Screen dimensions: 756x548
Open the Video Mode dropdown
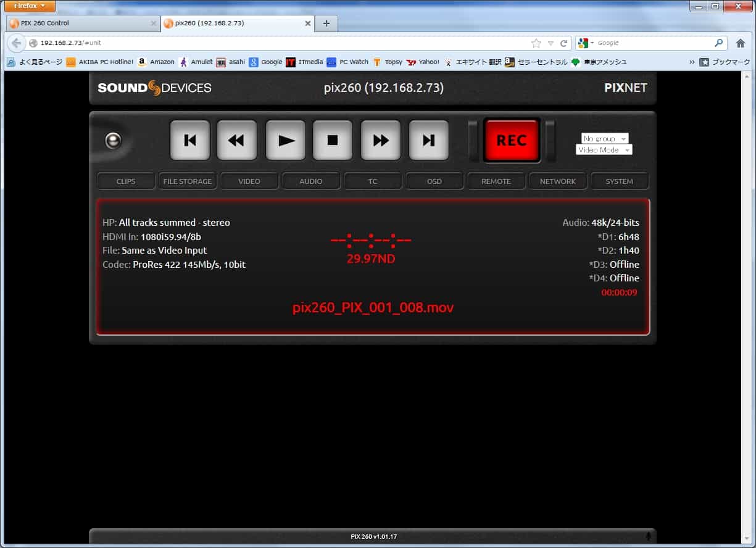tap(604, 150)
